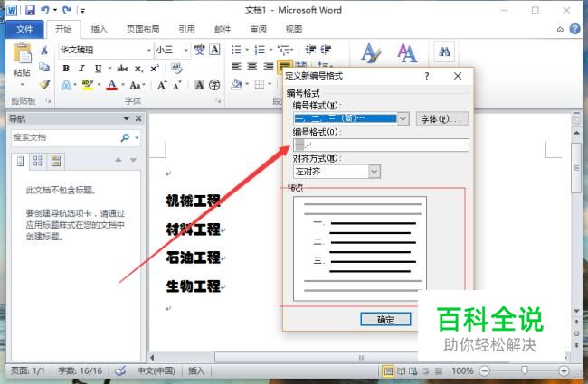Viewport: 588px width, 384px height.
Task: Click the Numbering list icon
Action: tap(260, 50)
